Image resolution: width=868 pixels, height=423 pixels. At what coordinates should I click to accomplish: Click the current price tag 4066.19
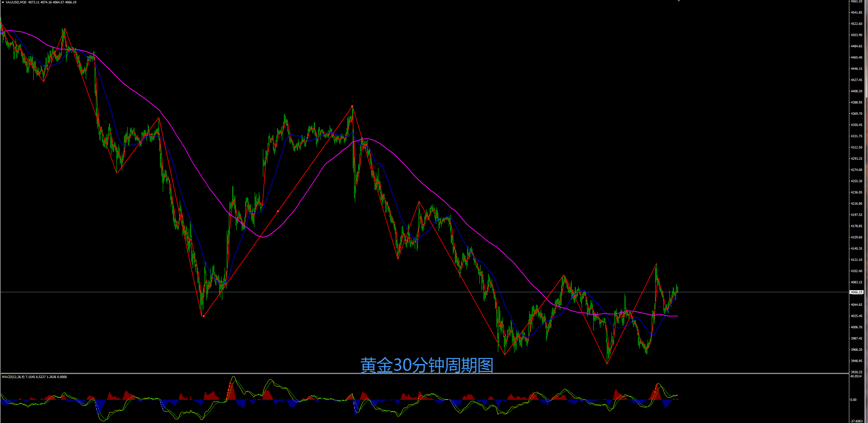click(856, 292)
